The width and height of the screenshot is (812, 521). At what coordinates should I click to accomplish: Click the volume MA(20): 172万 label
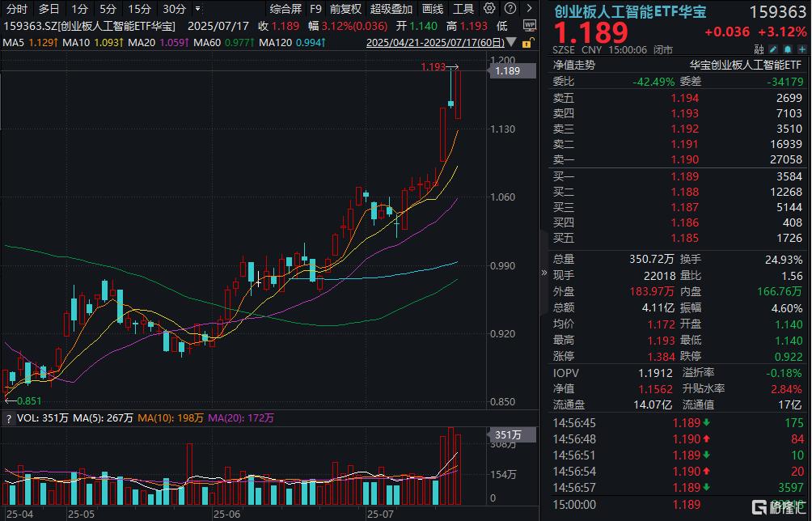(x=241, y=418)
